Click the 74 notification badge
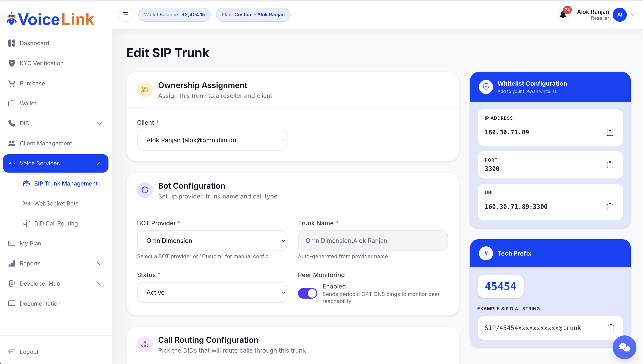 pyautogui.click(x=567, y=10)
